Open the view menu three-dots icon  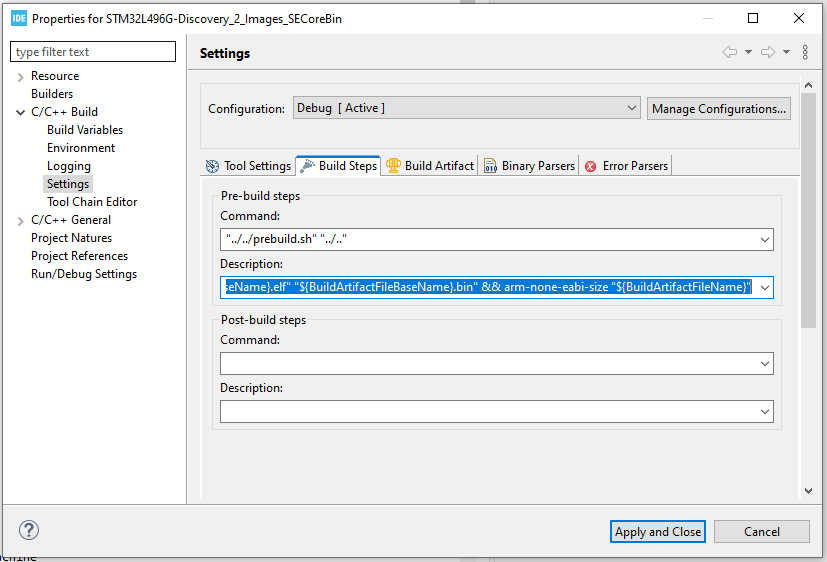click(x=805, y=52)
